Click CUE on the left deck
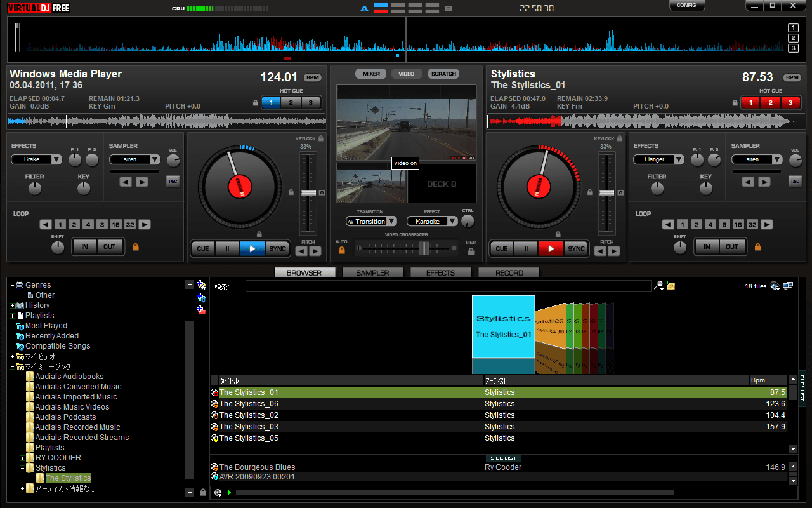Viewport: 812px width, 508px height. [x=203, y=248]
